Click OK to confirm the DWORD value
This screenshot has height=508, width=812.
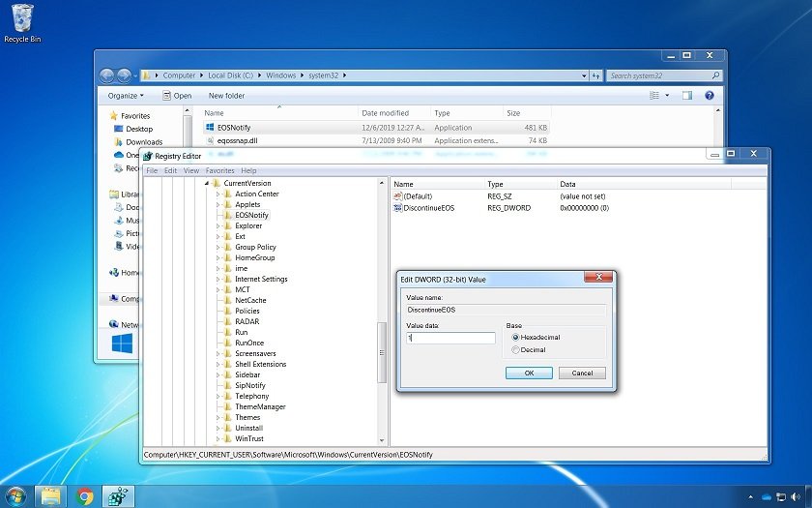click(x=529, y=373)
